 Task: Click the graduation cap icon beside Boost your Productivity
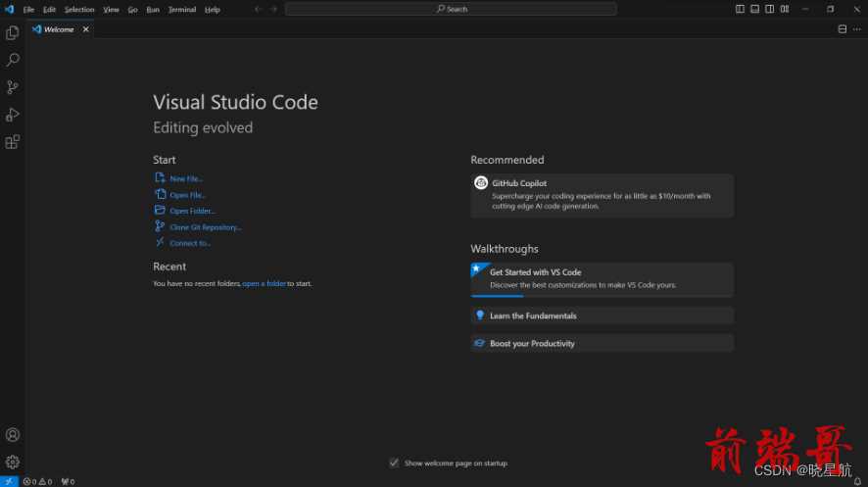[479, 343]
